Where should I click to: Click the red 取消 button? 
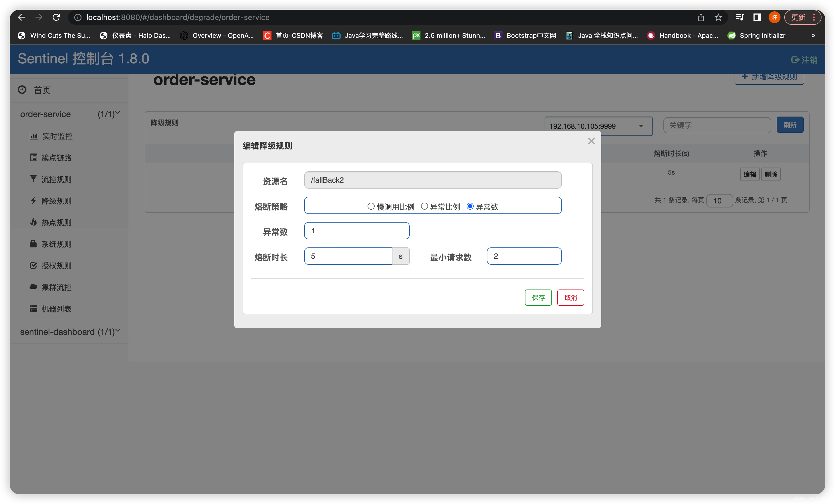click(570, 297)
